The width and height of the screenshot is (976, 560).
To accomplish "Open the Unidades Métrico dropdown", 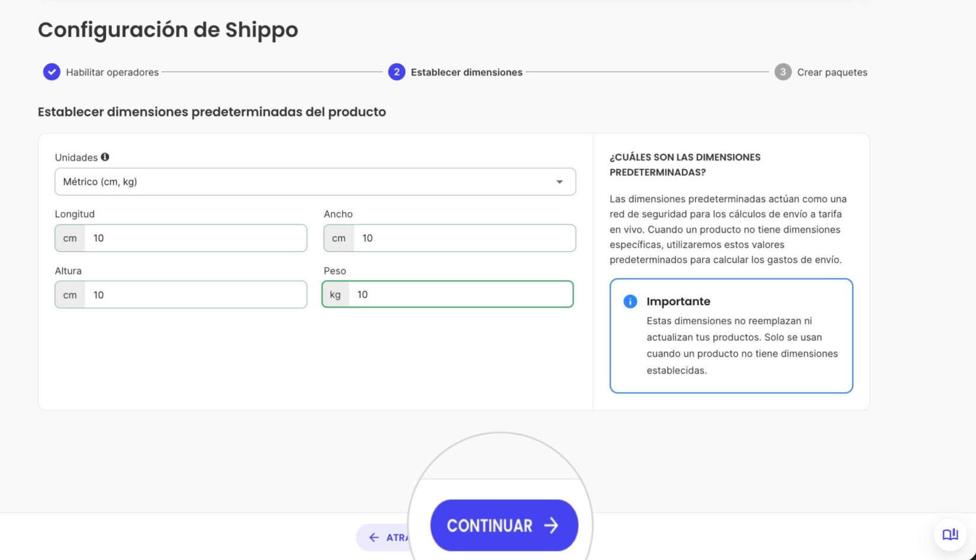I will 315,181.
